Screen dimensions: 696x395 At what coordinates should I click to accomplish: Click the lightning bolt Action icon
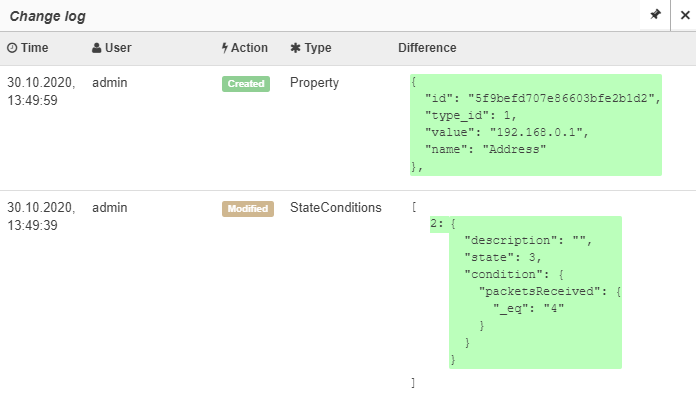225,48
